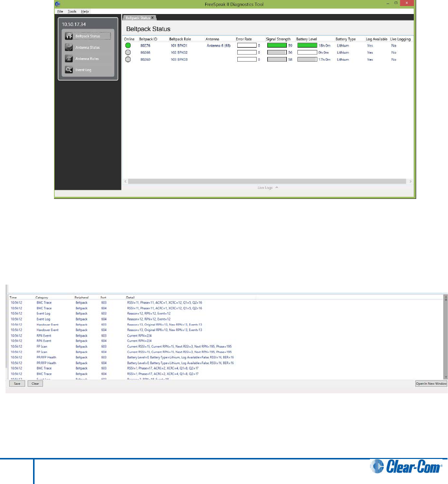Click the log Peripheral column header
The height and width of the screenshot is (484, 448).
point(82,298)
